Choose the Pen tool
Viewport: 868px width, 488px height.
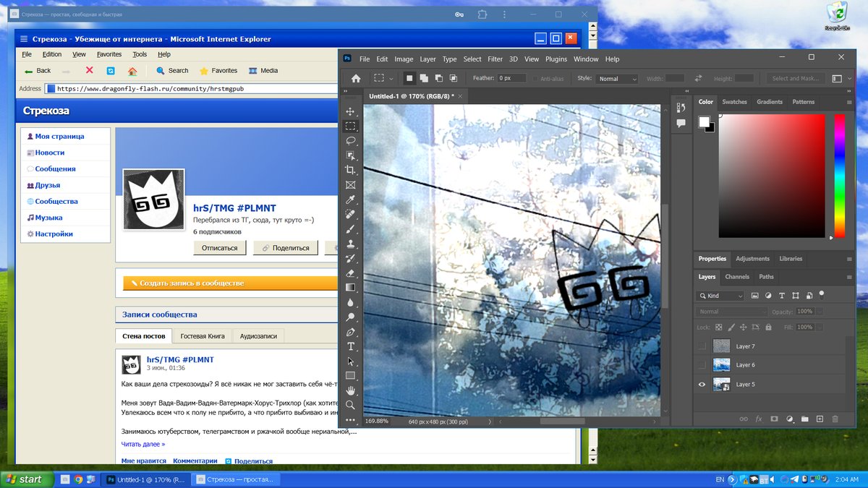click(x=351, y=332)
